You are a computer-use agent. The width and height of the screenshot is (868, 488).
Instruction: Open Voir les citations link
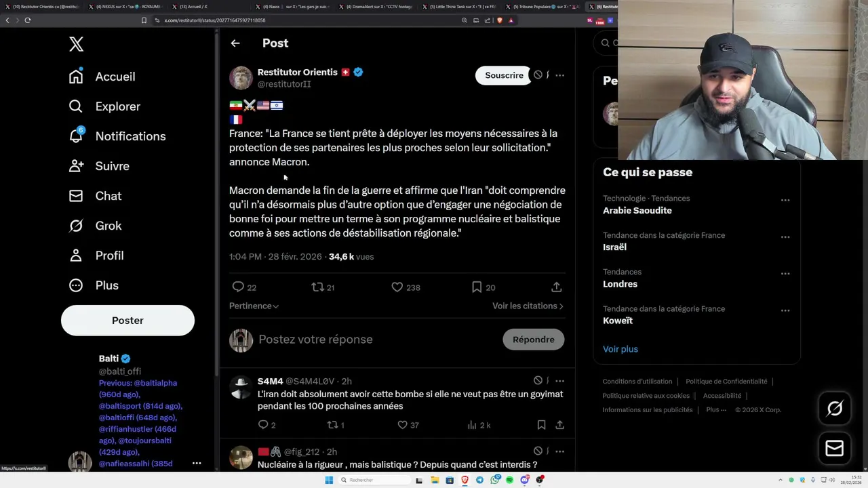pyautogui.click(x=528, y=306)
